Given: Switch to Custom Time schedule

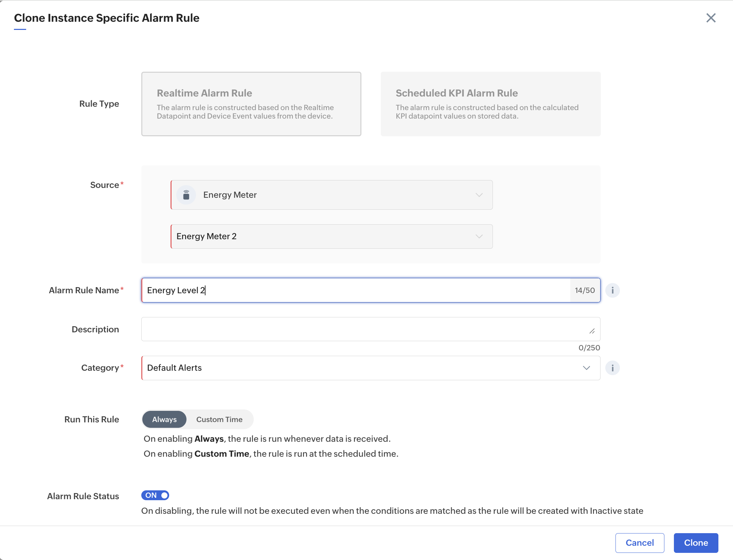Looking at the screenshot, I should (219, 419).
